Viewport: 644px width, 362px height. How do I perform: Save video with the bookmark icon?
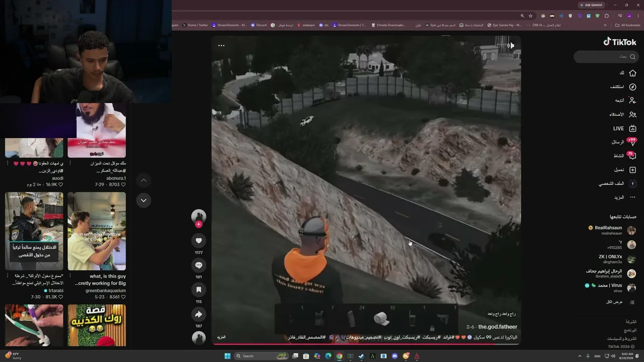[x=199, y=290]
